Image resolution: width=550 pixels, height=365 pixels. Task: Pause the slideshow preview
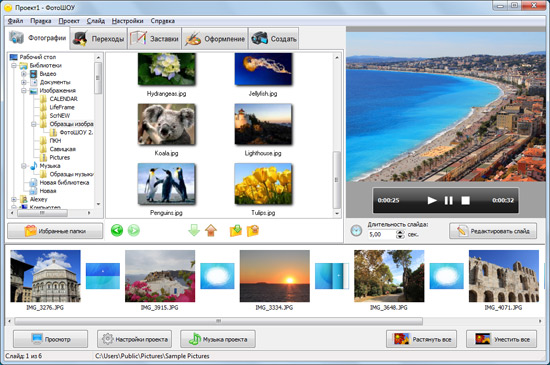449,200
